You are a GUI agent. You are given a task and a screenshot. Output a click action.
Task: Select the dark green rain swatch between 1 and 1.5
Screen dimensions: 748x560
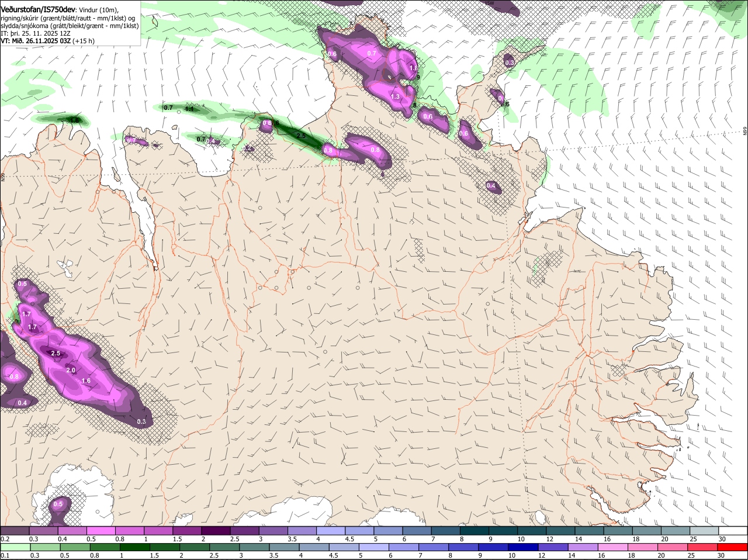click(134, 547)
